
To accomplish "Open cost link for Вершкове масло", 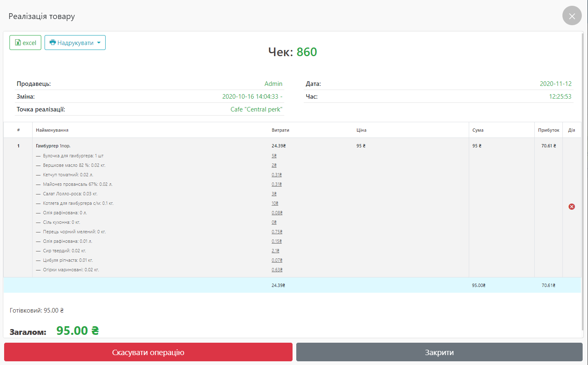I will coord(274,166).
